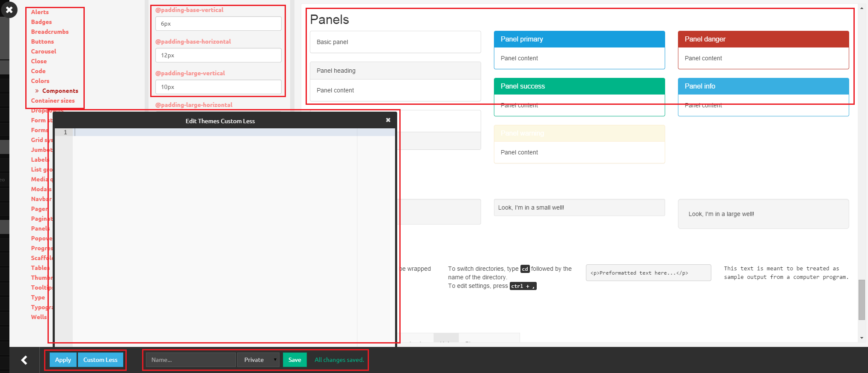Click the preview scrollbar down arrow
Viewport: 868px width, 373px height.
click(x=862, y=338)
